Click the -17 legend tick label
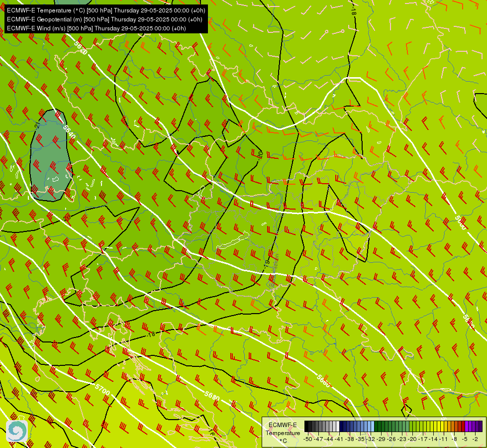Screen dimensions: 487x448 (x=423, y=439)
